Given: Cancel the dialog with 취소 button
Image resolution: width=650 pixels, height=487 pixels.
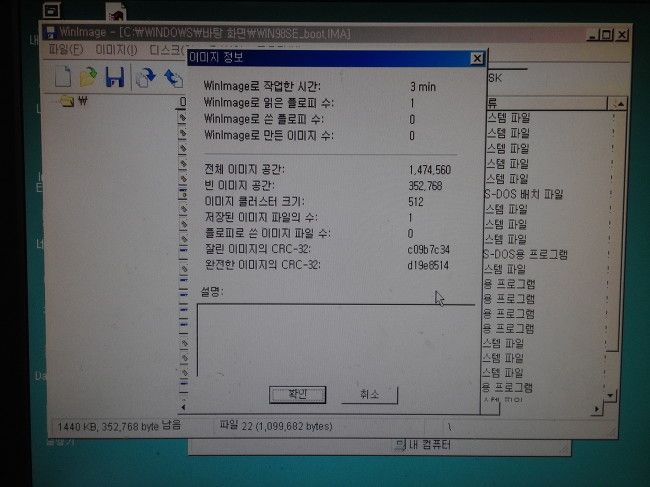Looking at the screenshot, I should tap(369, 395).
